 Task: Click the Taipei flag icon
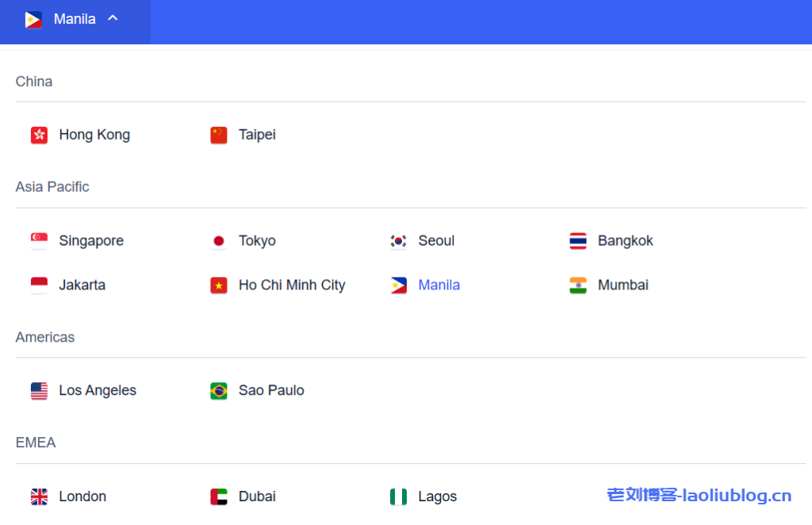[219, 136]
